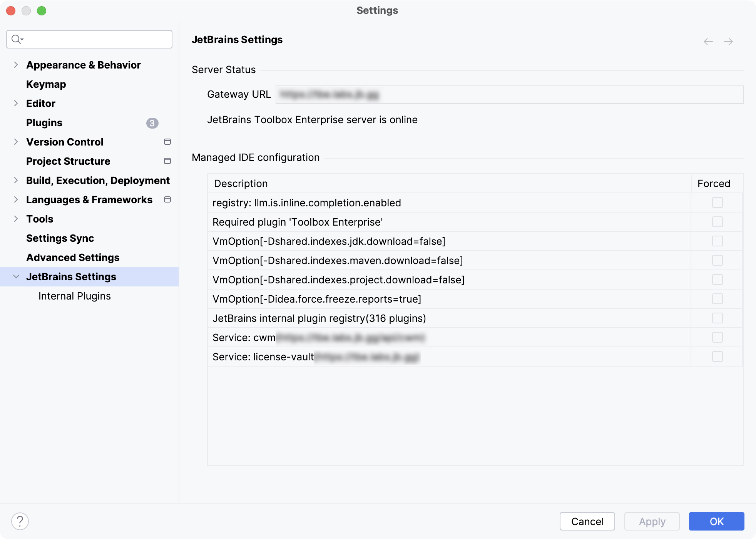The height and width of the screenshot is (539, 756).
Task: Select the 'registry: llm.is.inline.completion.enabled' row
Action: 475,203
